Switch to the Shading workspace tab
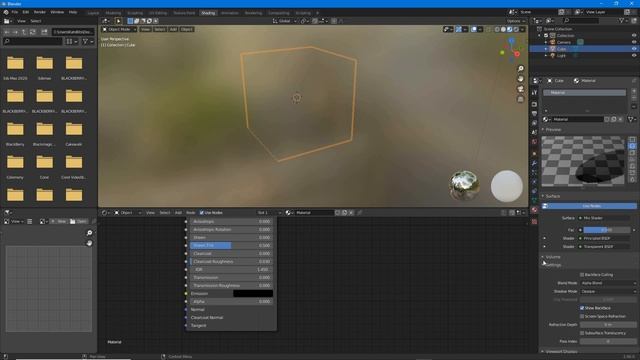Viewport: 640px width, 360px height. coord(208,13)
